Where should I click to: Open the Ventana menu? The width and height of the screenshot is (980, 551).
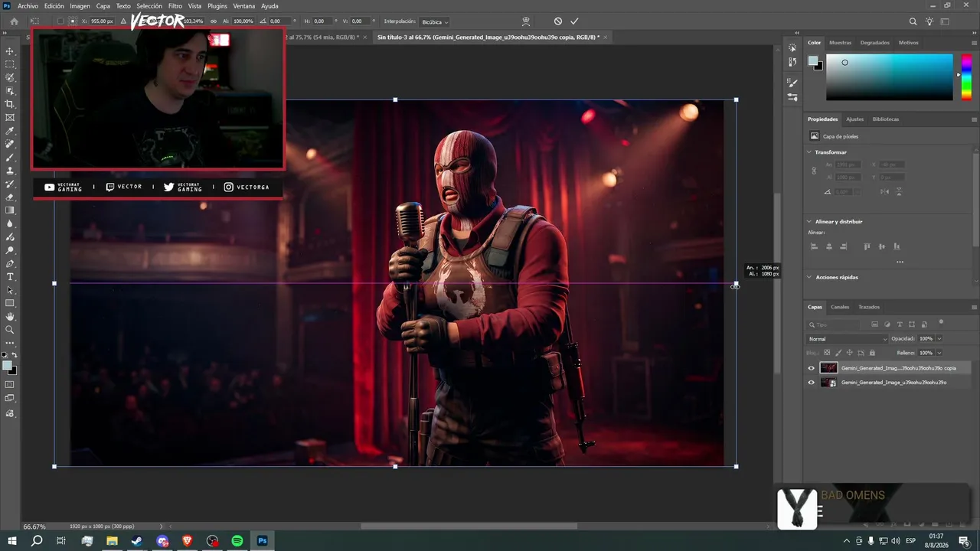(x=244, y=6)
